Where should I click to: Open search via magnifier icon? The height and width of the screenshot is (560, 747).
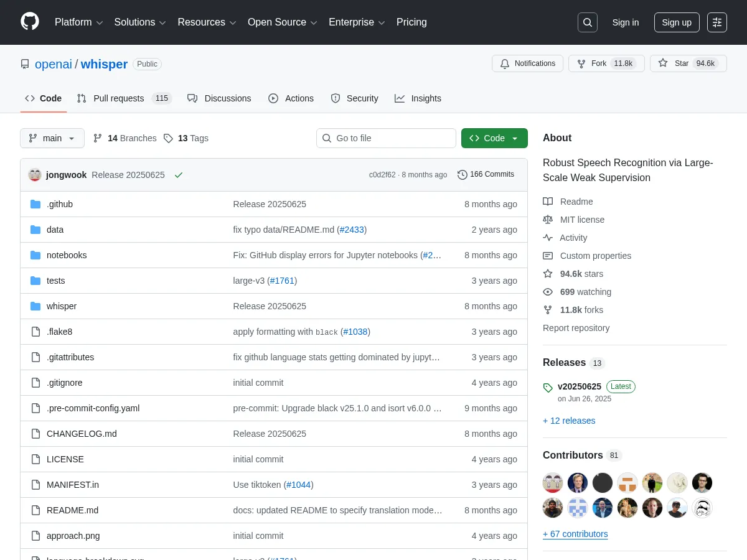587,22
